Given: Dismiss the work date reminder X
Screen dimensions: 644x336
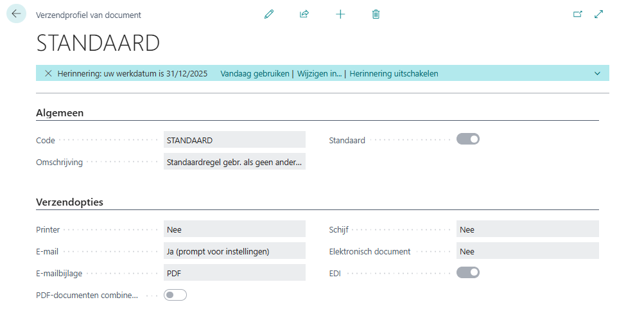Looking at the screenshot, I should [48, 73].
